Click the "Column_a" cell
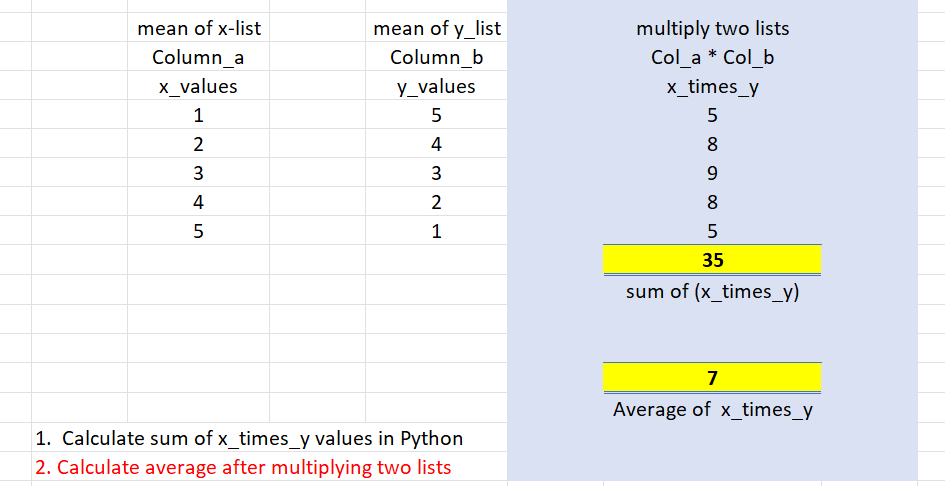The width and height of the screenshot is (945, 486). click(198, 57)
